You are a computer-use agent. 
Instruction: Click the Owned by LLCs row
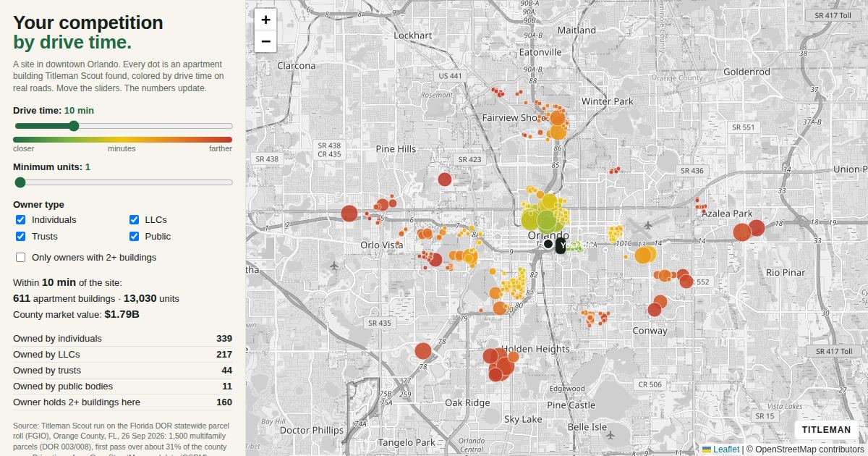[122, 355]
